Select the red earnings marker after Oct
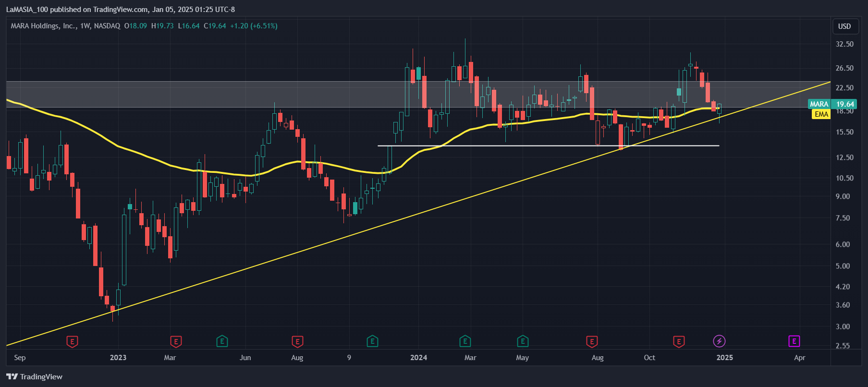 pyautogui.click(x=679, y=342)
